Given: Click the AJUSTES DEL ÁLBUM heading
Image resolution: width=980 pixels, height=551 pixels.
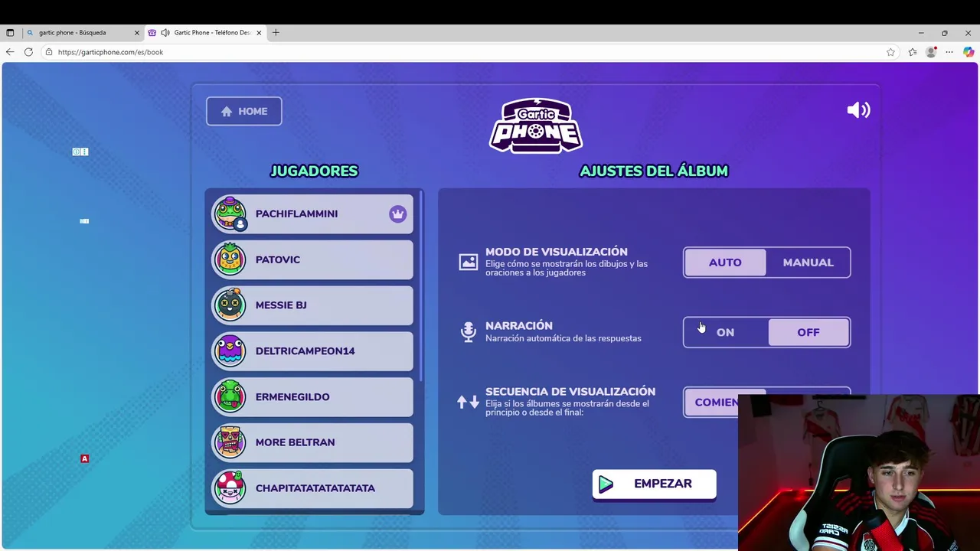Looking at the screenshot, I should [x=654, y=171].
